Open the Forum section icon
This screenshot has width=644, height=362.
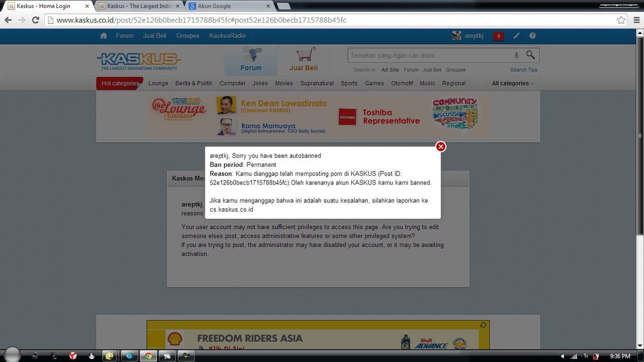pos(251,60)
